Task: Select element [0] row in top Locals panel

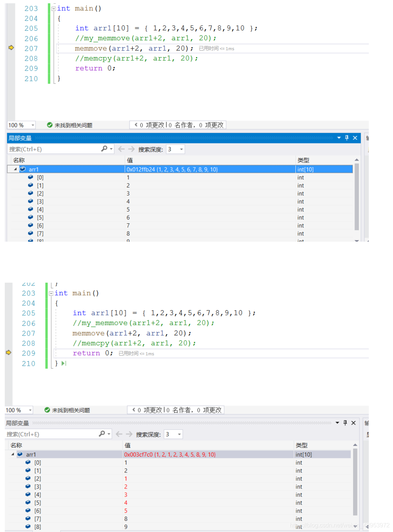Action: pyautogui.click(x=180, y=178)
